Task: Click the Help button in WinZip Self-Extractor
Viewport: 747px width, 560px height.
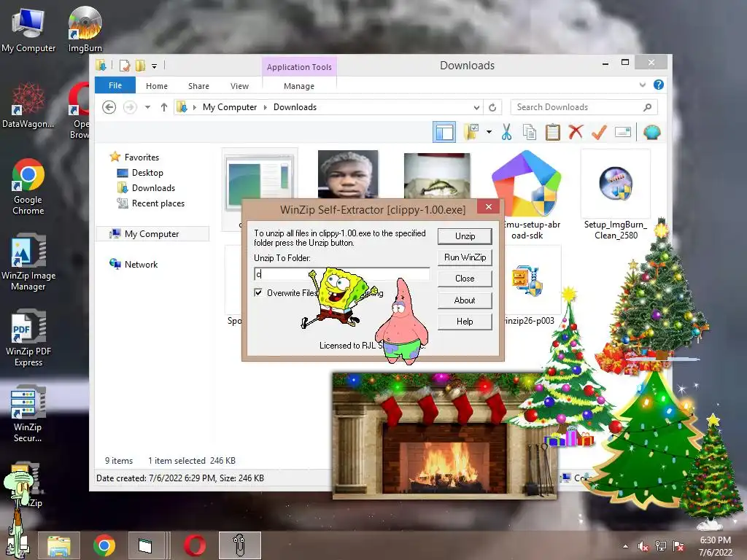Action: pyautogui.click(x=465, y=322)
